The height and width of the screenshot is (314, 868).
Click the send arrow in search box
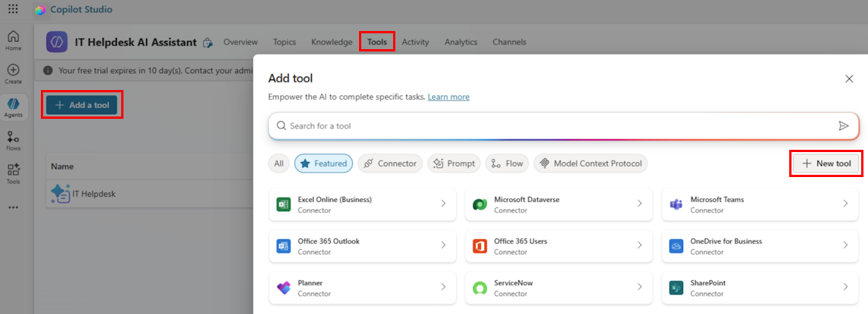pos(843,126)
